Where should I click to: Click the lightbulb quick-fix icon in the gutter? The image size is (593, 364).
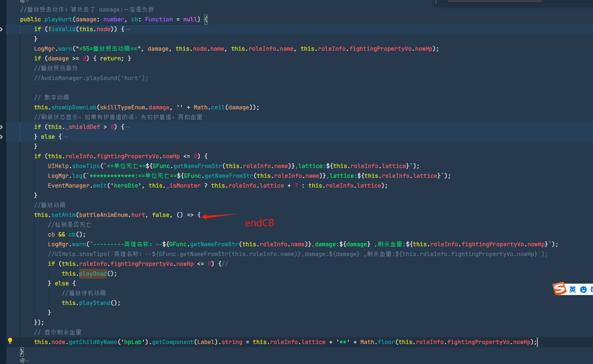10,341
